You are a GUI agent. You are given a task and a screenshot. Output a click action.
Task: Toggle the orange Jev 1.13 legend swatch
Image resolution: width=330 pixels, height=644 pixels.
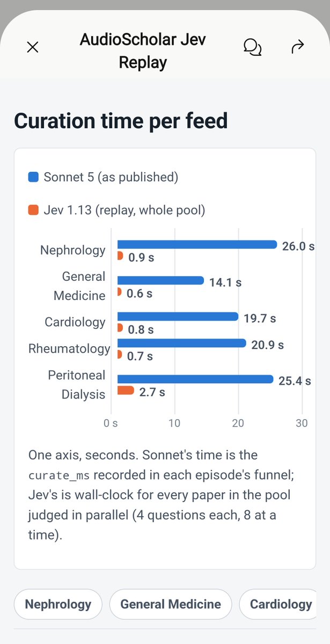(x=33, y=210)
